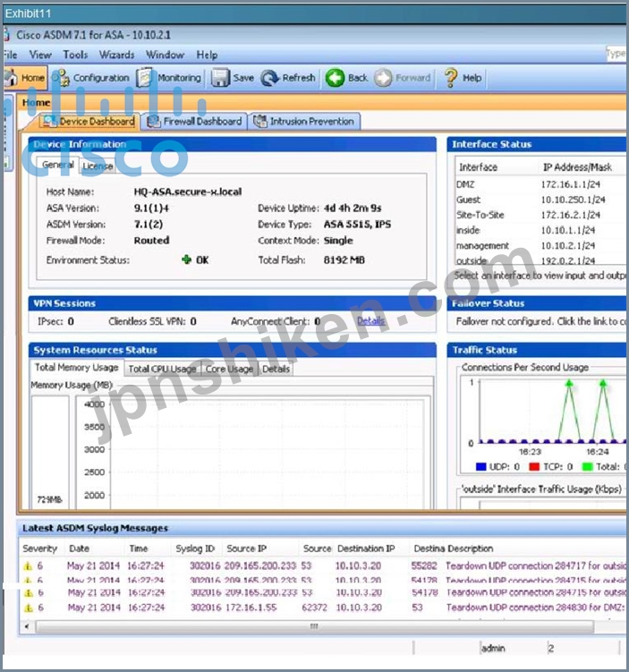The width and height of the screenshot is (629, 672).
Task: Click Failover not configured message
Action: pos(540,321)
